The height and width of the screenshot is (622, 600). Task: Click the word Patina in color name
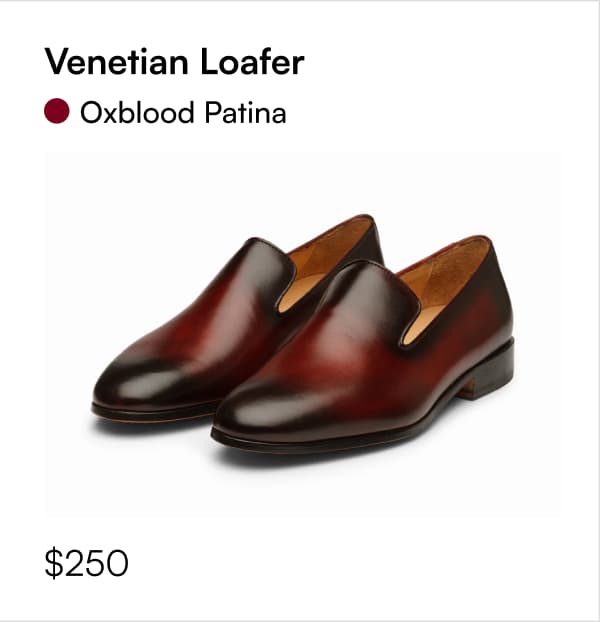pyautogui.click(x=245, y=112)
